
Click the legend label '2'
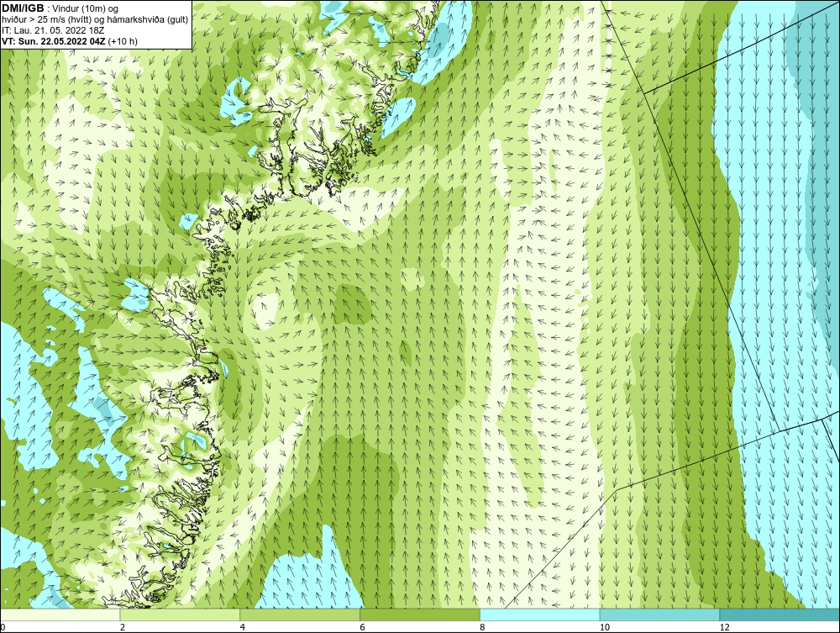[123, 627]
